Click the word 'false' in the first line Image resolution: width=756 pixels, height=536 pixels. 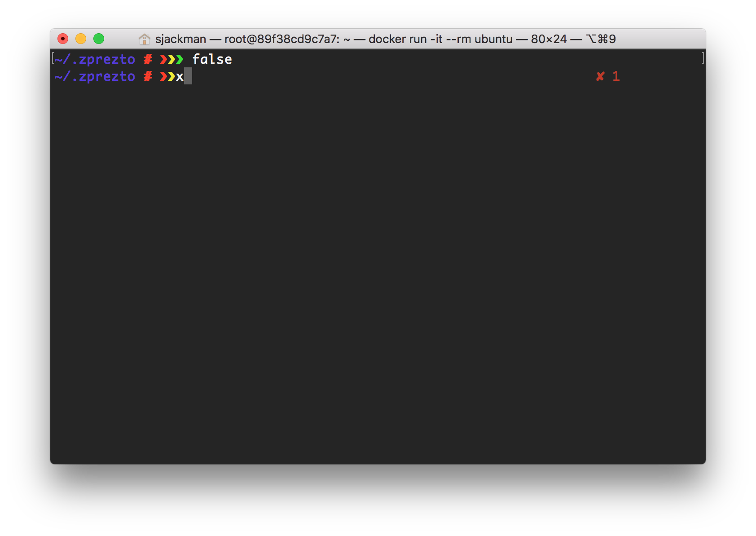pyautogui.click(x=212, y=59)
